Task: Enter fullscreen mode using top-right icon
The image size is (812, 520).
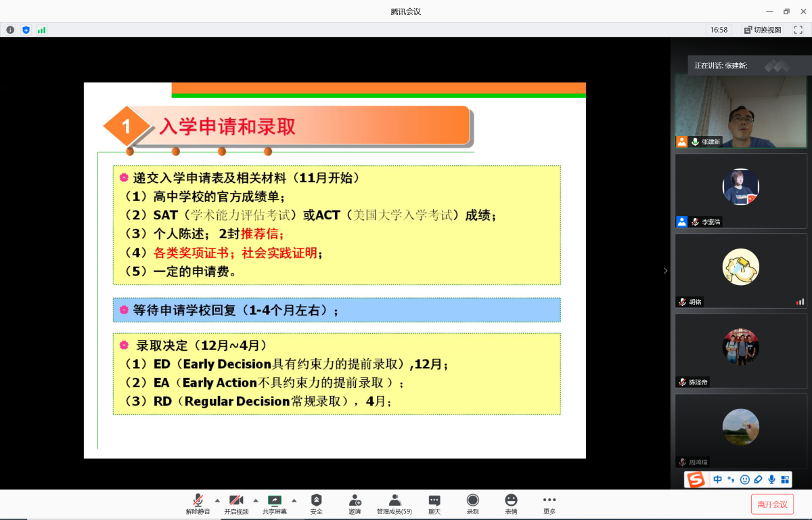Action: click(798, 30)
